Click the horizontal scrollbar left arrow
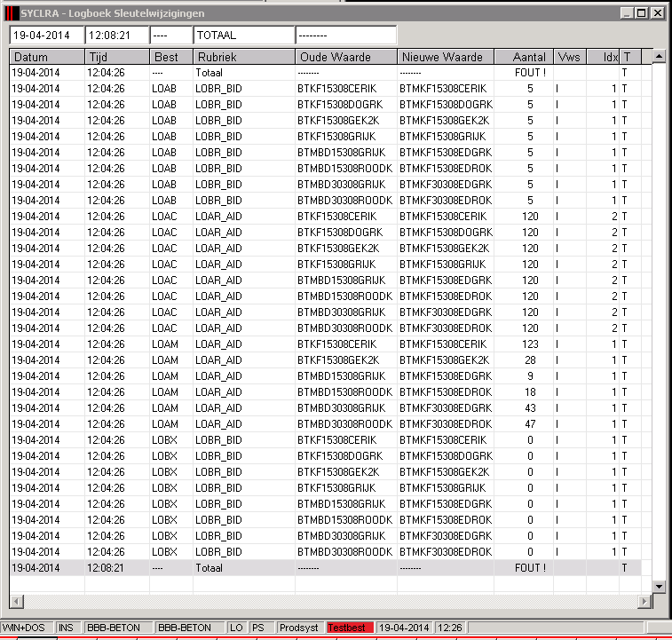 point(16,602)
